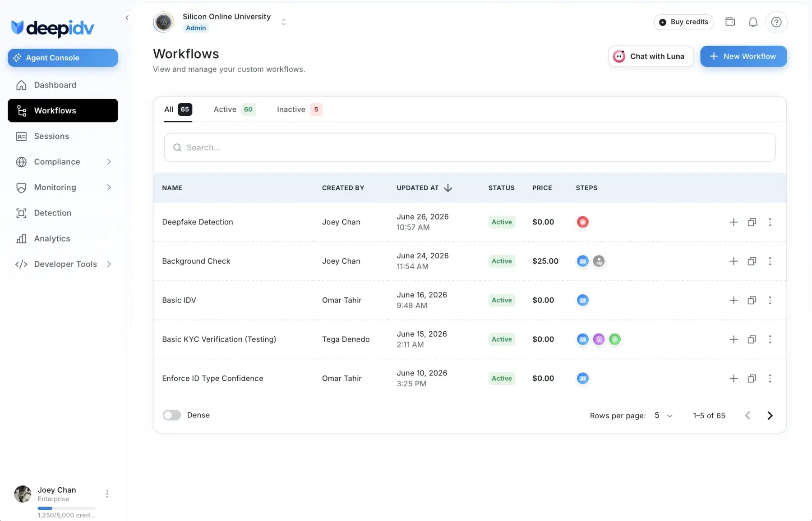
Task: Open more options for Basic KYC Verification
Action: [770, 340]
